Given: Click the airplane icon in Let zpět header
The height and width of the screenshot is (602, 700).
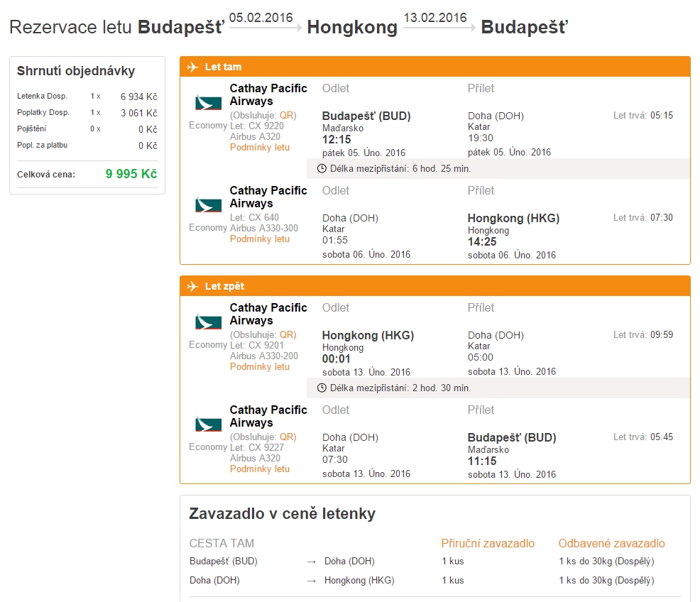Looking at the screenshot, I should point(192,286).
